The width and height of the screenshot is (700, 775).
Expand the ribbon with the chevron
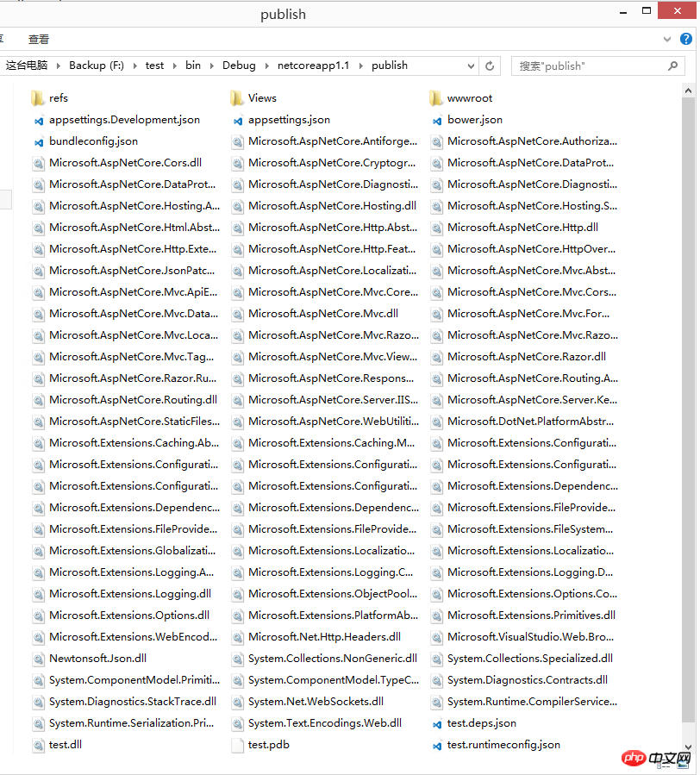click(x=667, y=39)
